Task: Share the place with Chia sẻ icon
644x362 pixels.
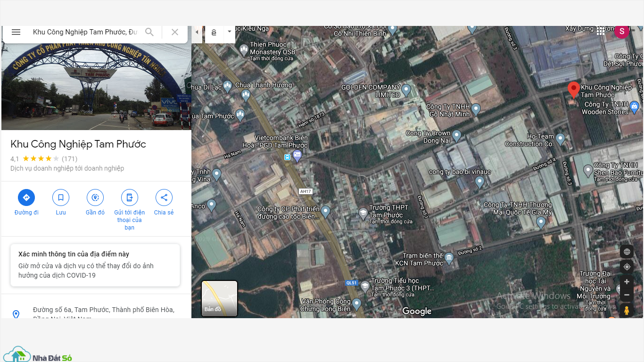Action: [x=164, y=197]
